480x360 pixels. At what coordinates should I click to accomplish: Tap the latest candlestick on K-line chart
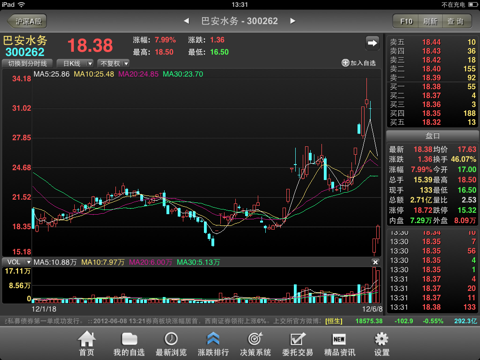[x=378, y=233]
